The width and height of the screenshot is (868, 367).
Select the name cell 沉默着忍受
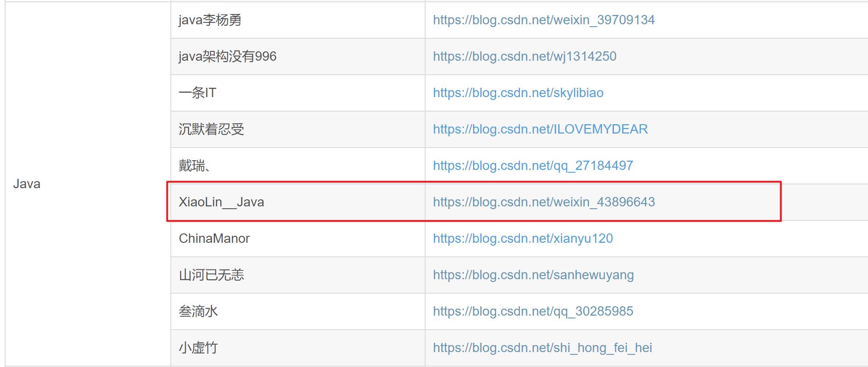[x=298, y=129]
